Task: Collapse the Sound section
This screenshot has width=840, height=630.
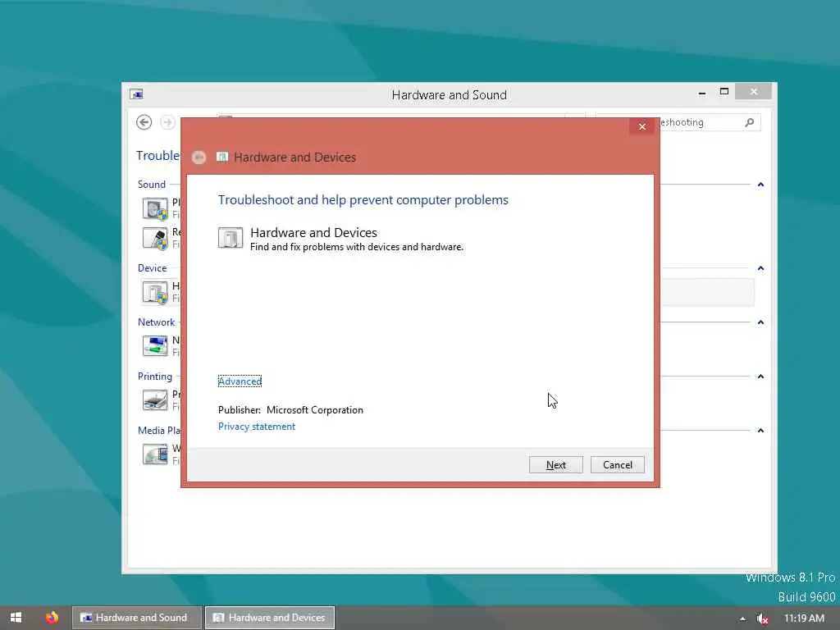Action: (760, 185)
